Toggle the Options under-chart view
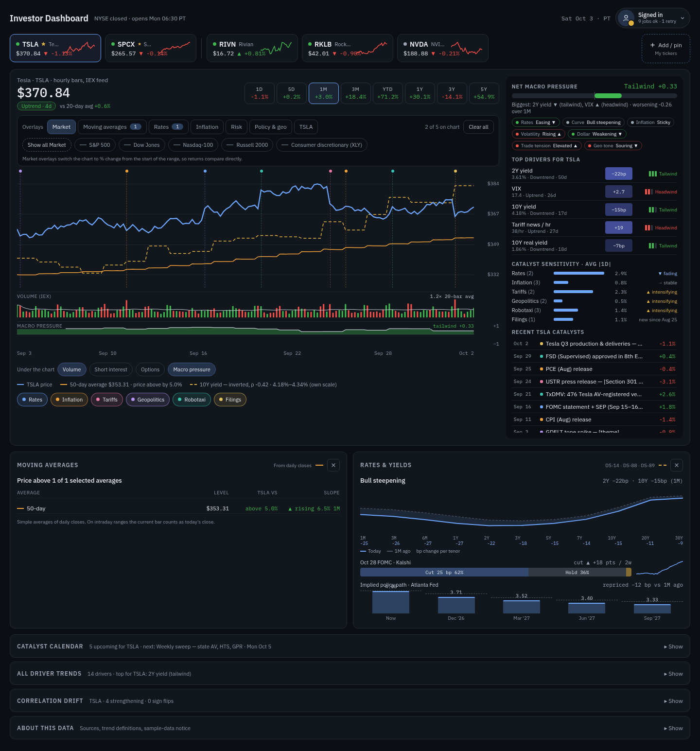The image size is (700, 751). [x=150, y=369]
